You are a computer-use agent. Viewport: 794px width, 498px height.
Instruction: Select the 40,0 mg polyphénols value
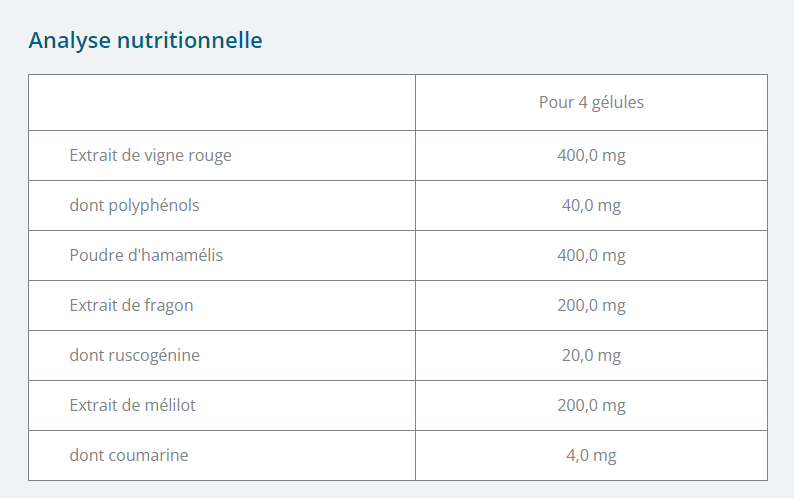591,205
